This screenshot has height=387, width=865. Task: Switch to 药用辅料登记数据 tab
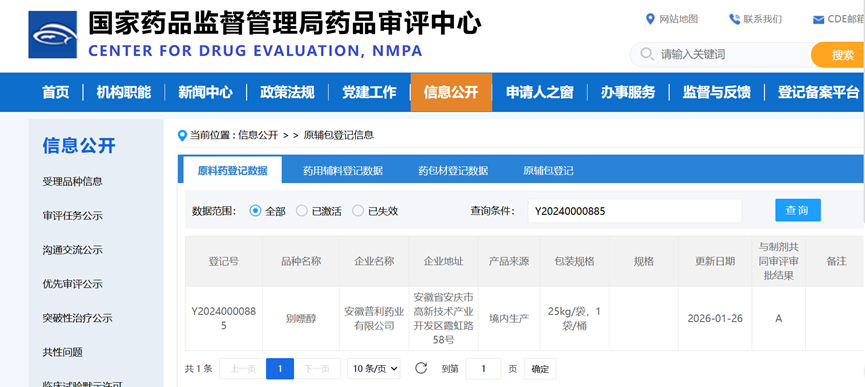[343, 170]
